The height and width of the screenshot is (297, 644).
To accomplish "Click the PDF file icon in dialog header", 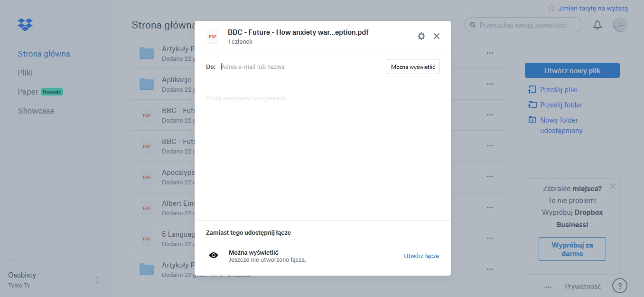I will point(213,37).
